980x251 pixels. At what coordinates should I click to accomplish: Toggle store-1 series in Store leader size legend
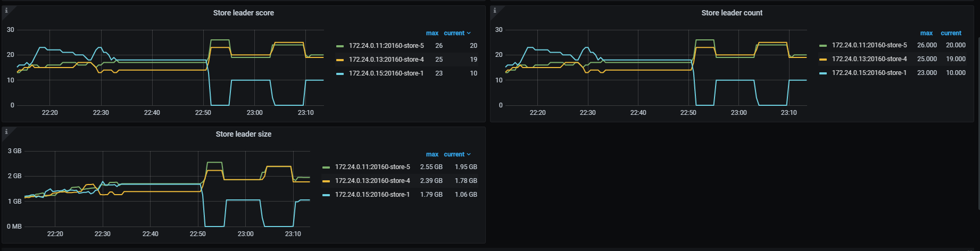click(x=372, y=195)
